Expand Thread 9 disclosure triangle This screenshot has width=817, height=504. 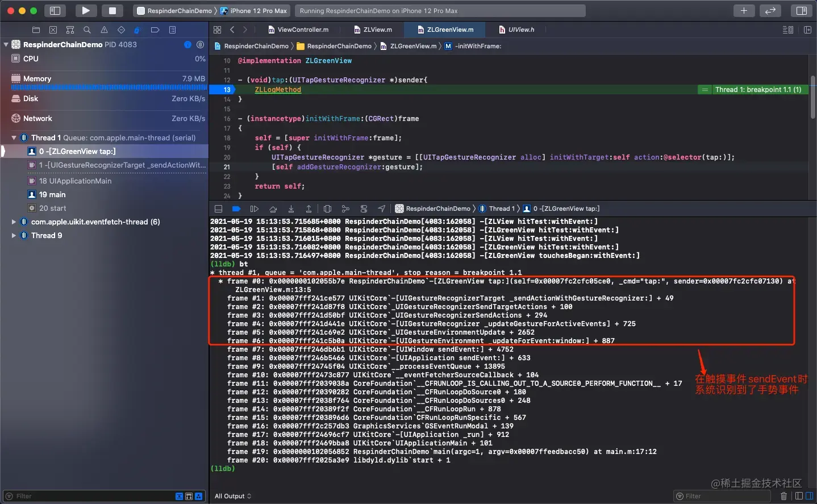point(14,235)
